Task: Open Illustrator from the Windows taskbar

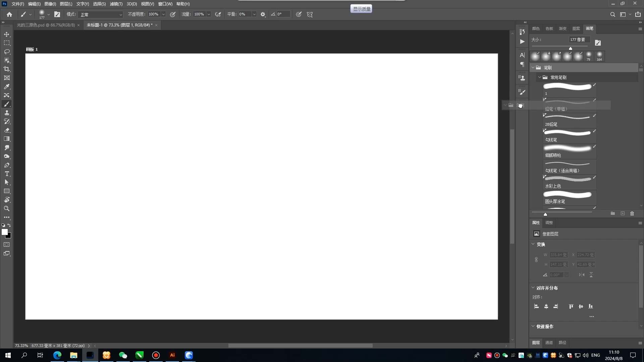Action: (x=172, y=355)
